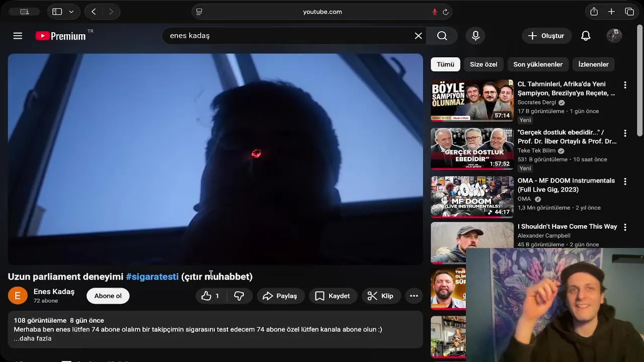Open MF DOOM Instrumentals thumbnail

tap(472, 197)
